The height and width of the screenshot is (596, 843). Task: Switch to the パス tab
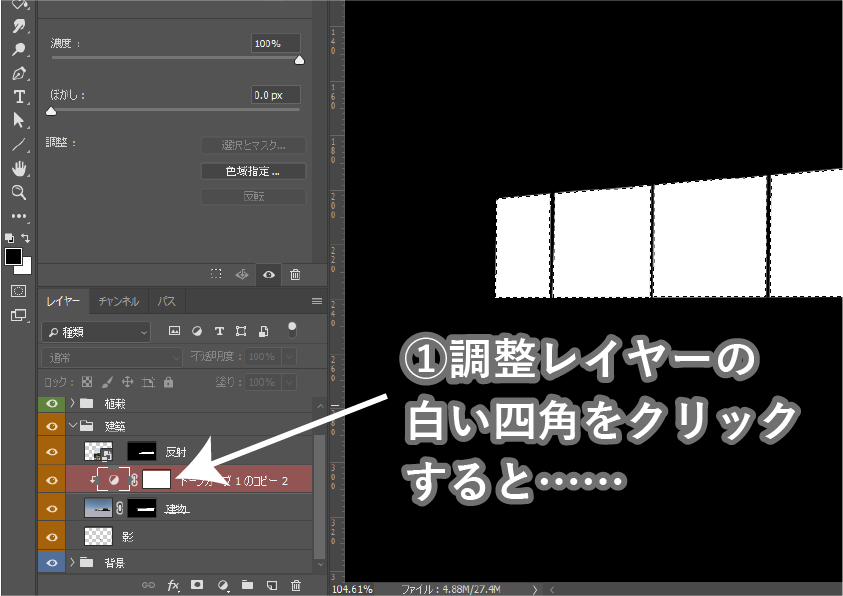coord(167,301)
